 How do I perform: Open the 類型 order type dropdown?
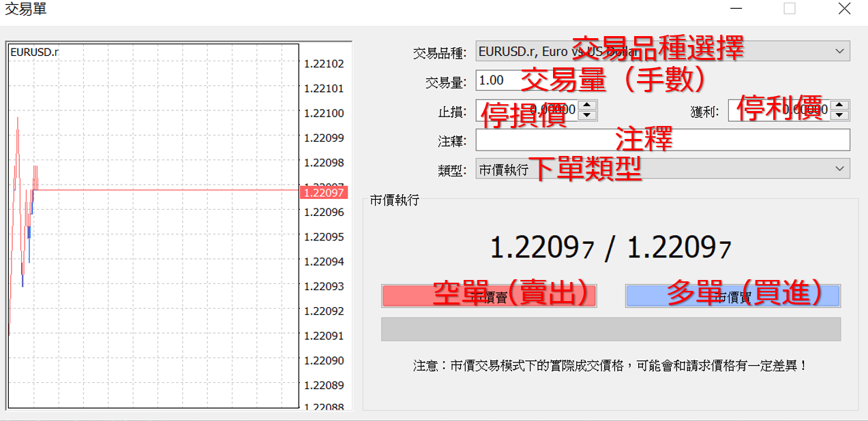click(x=663, y=169)
